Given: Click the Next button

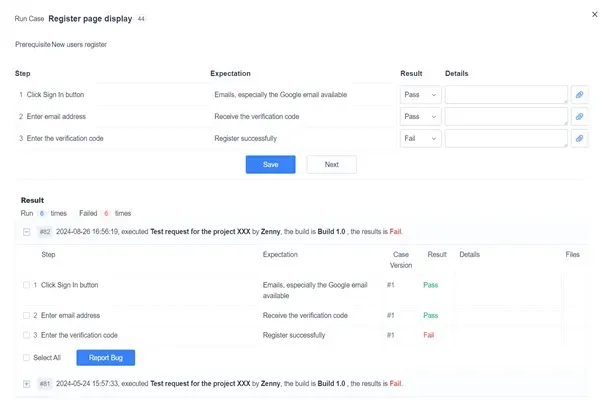Looking at the screenshot, I should (x=331, y=164).
